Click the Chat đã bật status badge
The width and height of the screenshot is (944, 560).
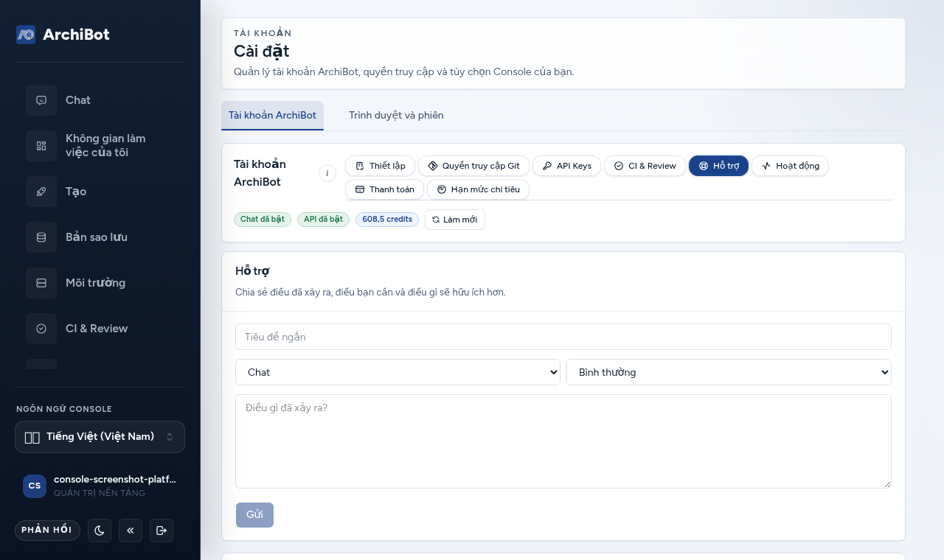[263, 220]
